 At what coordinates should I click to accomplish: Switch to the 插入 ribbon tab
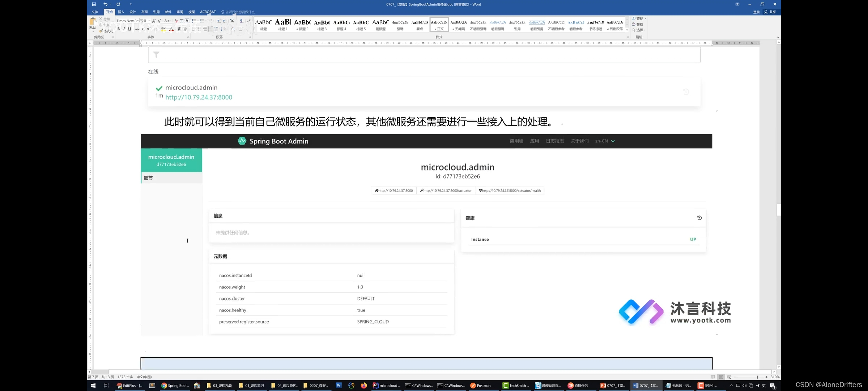(x=121, y=12)
